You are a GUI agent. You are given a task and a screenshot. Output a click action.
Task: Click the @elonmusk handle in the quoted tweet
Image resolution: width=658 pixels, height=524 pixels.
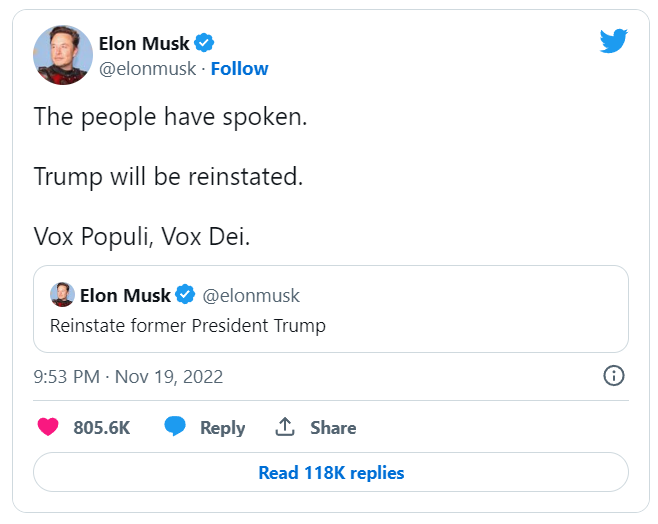[x=251, y=295]
